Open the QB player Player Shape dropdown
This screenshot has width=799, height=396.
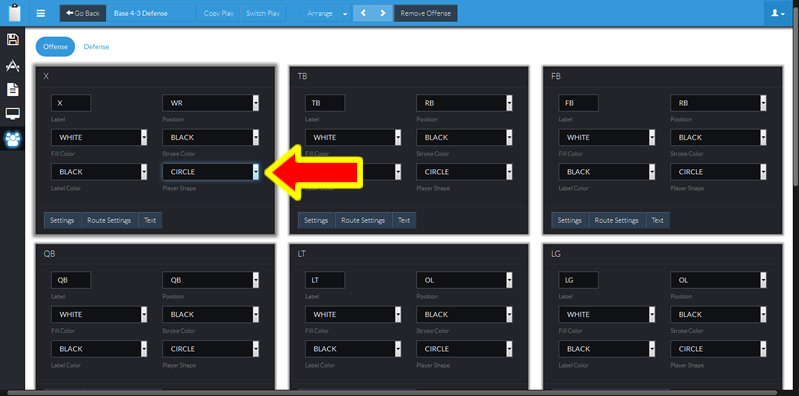(211, 349)
